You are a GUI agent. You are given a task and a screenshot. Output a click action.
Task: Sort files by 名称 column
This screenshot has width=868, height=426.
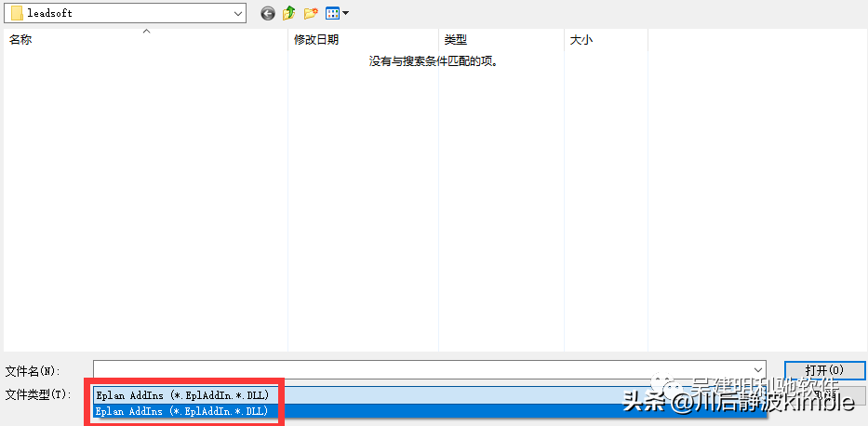[x=20, y=40]
